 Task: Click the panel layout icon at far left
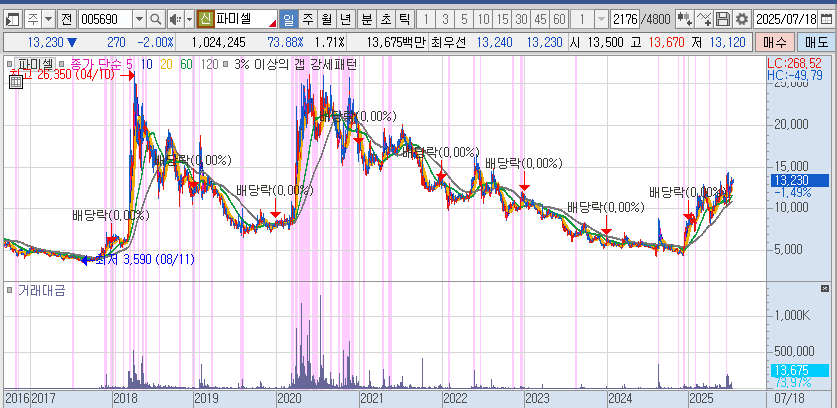point(12,19)
